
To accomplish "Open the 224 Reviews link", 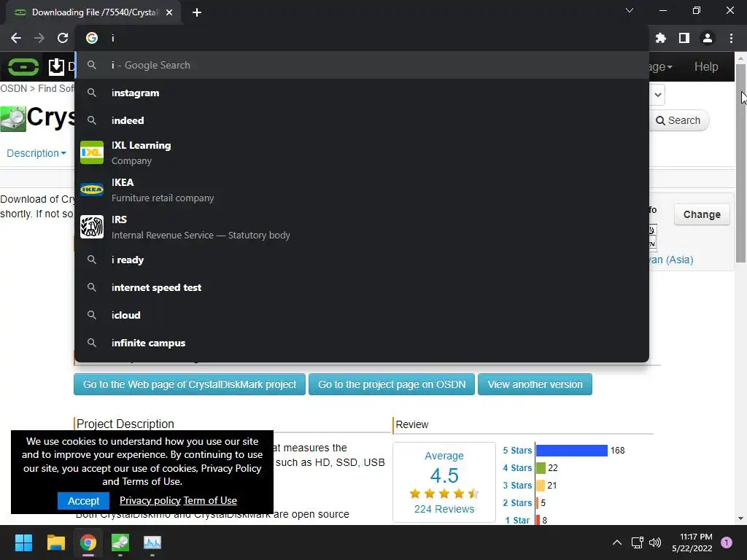I will coord(444,509).
